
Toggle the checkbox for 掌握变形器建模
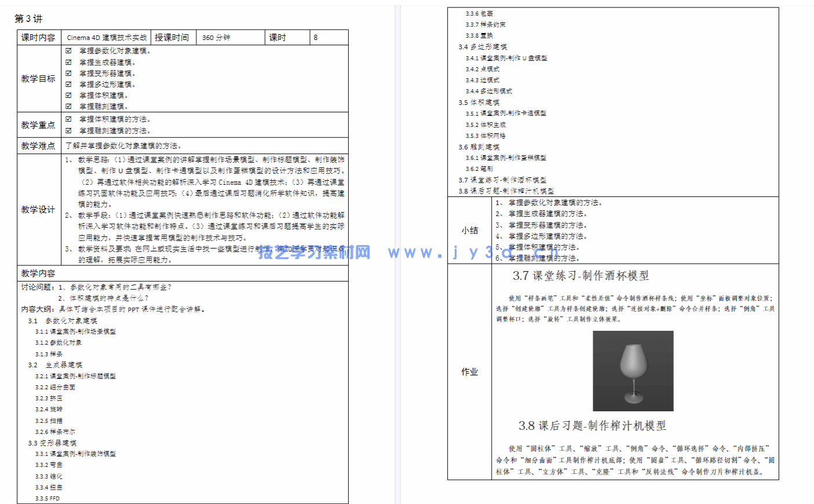click(x=68, y=73)
